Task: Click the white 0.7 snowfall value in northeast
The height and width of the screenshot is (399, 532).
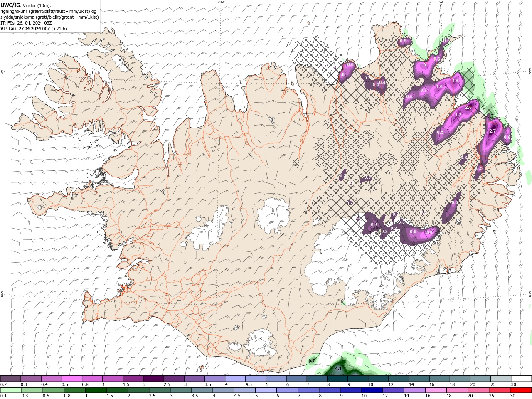Action: 424,90
